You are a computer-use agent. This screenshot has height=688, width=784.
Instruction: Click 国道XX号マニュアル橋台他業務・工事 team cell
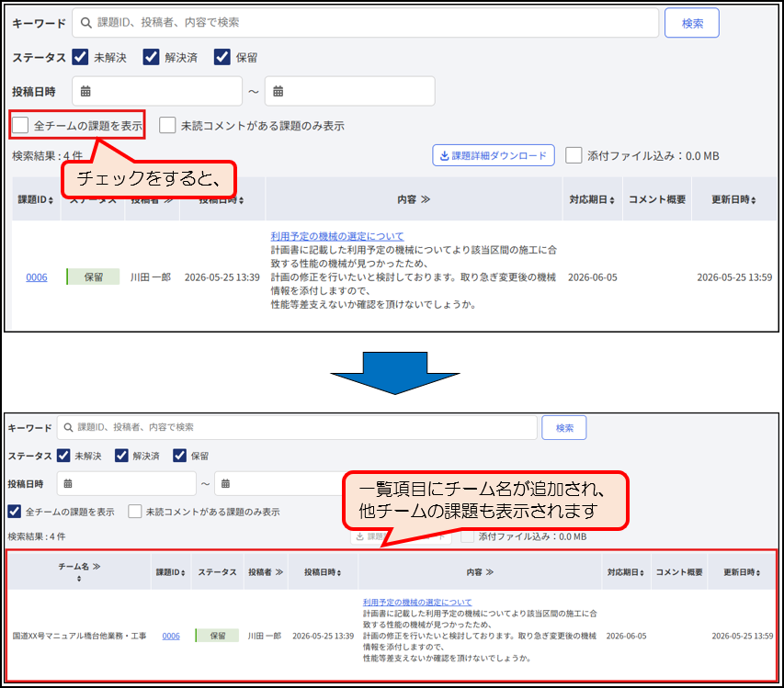79,636
